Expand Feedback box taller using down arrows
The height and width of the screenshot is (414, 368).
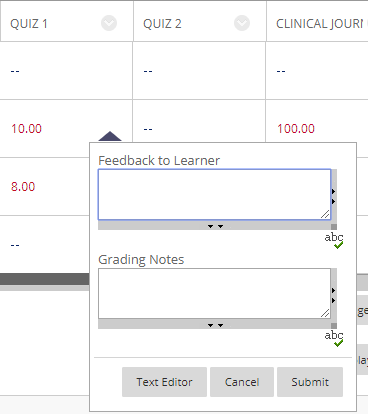coord(215,226)
